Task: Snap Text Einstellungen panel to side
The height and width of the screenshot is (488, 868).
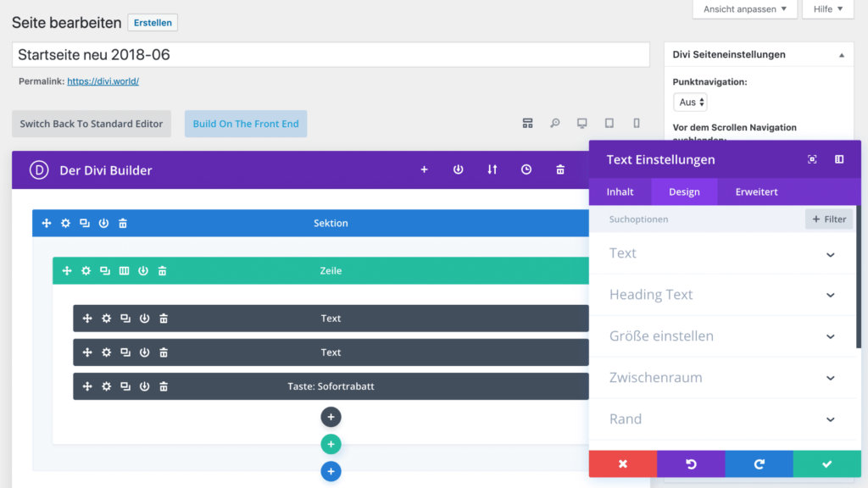Action: pyautogui.click(x=839, y=159)
